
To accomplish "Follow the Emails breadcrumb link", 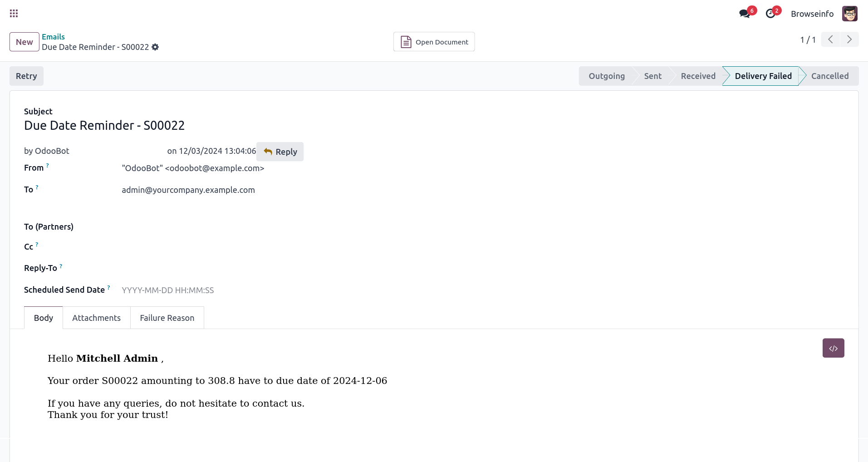I will pyautogui.click(x=53, y=37).
